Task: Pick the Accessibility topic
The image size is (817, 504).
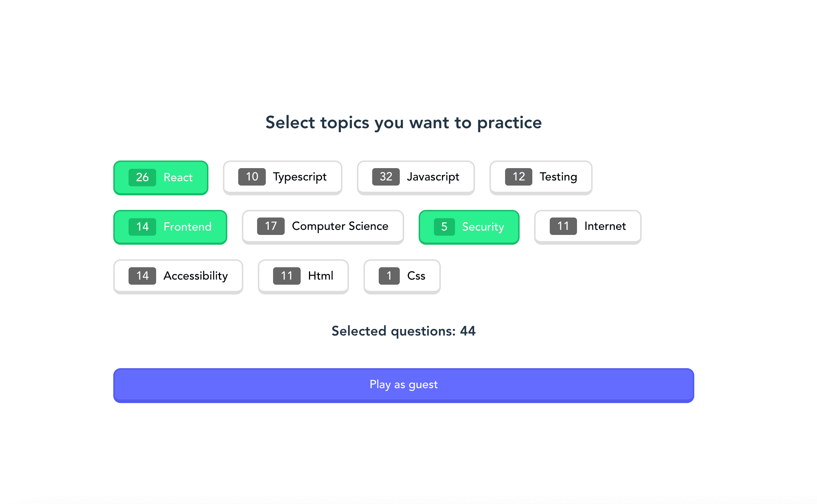Action: [178, 276]
